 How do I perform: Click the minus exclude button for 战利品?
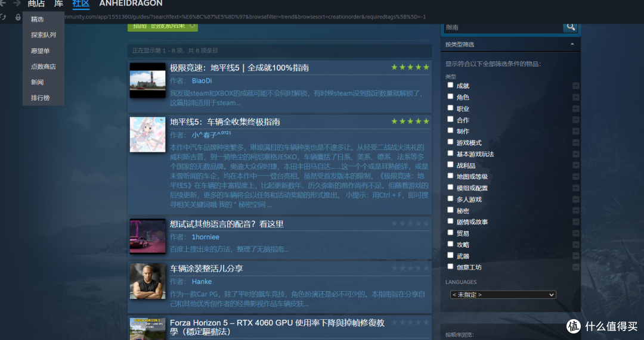click(x=576, y=166)
